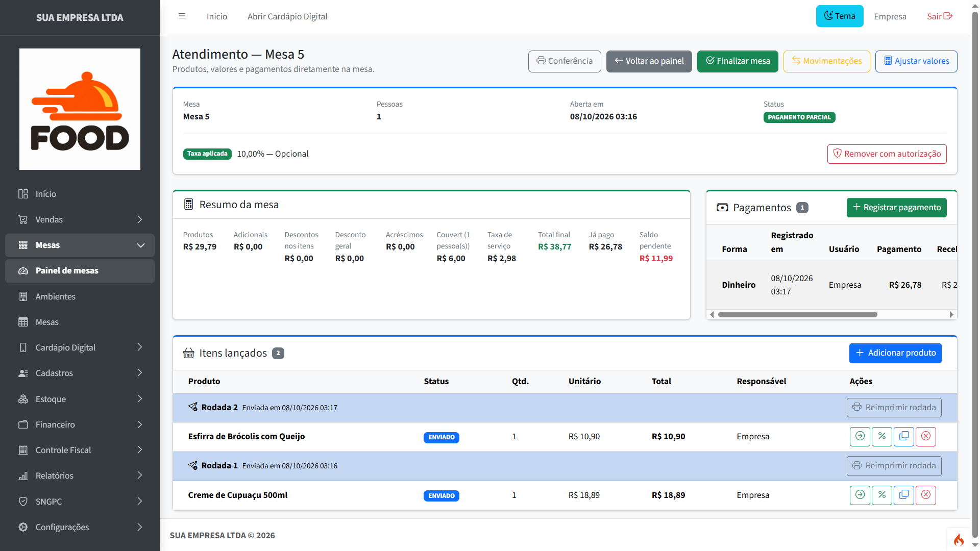Click the FOOD company logo
The width and height of the screenshot is (980, 551).
pos(80,109)
